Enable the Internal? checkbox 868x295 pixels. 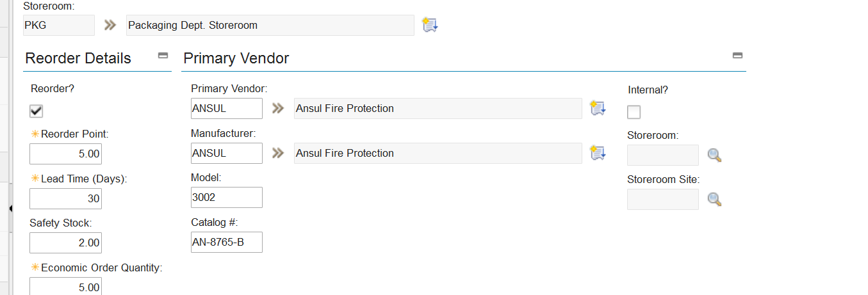[x=634, y=112]
